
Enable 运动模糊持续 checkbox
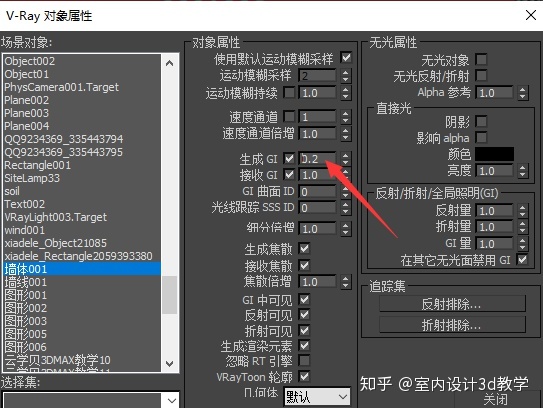click(x=289, y=92)
